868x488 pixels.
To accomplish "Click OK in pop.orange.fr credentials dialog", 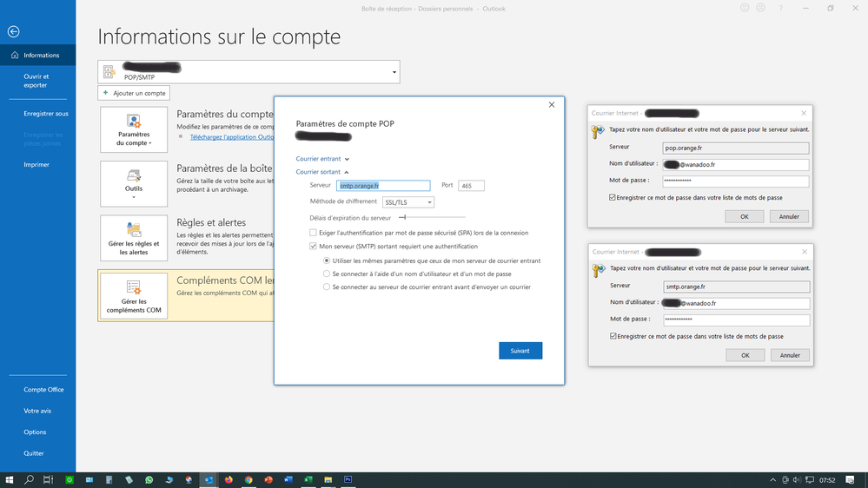I will pyautogui.click(x=745, y=217).
